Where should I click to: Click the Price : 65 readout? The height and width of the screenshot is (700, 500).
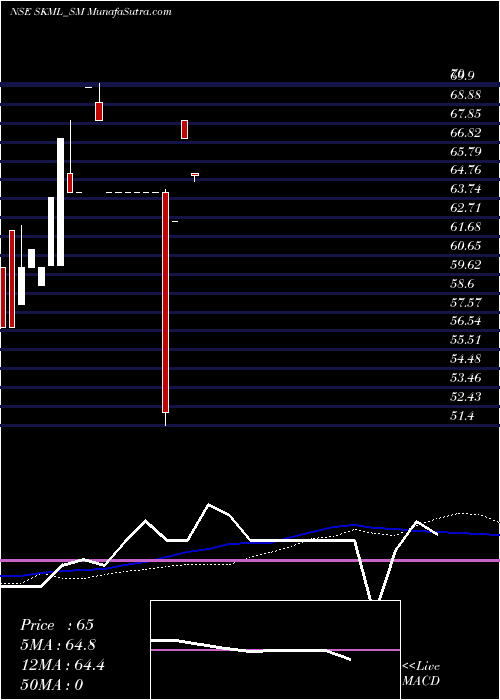click(57, 625)
